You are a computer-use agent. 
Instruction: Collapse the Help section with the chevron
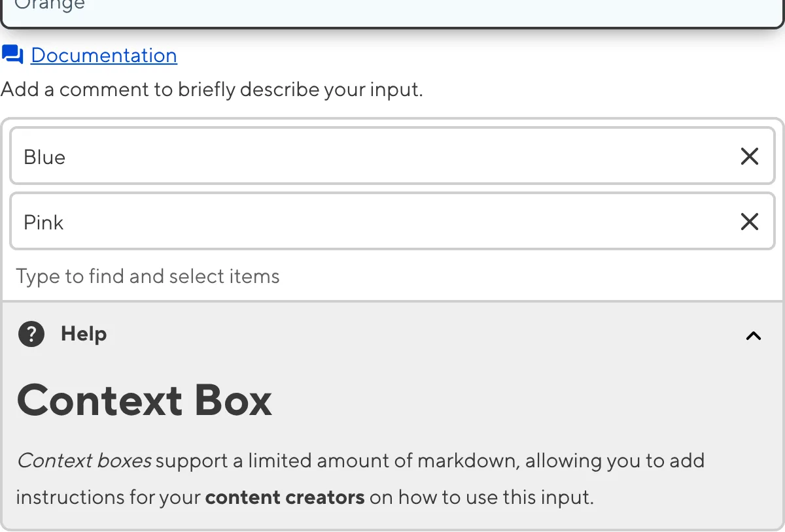[754, 336]
